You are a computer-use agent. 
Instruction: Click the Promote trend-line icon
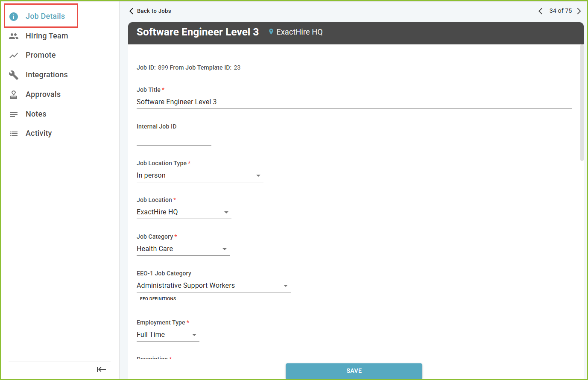click(14, 56)
